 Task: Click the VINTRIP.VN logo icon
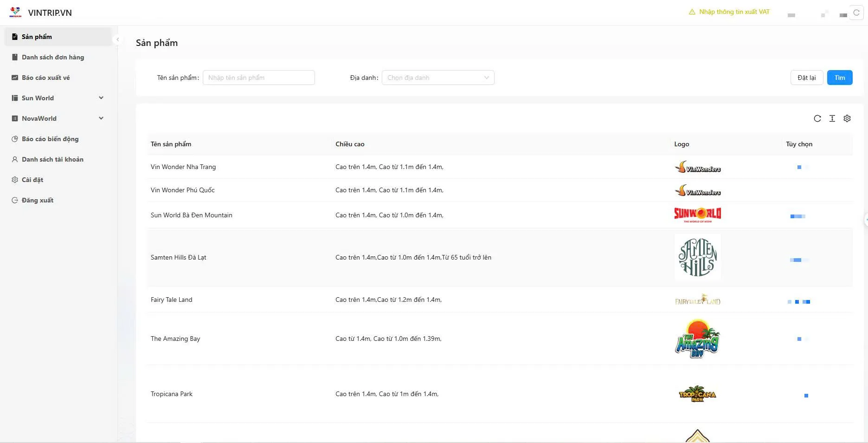coord(15,13)
